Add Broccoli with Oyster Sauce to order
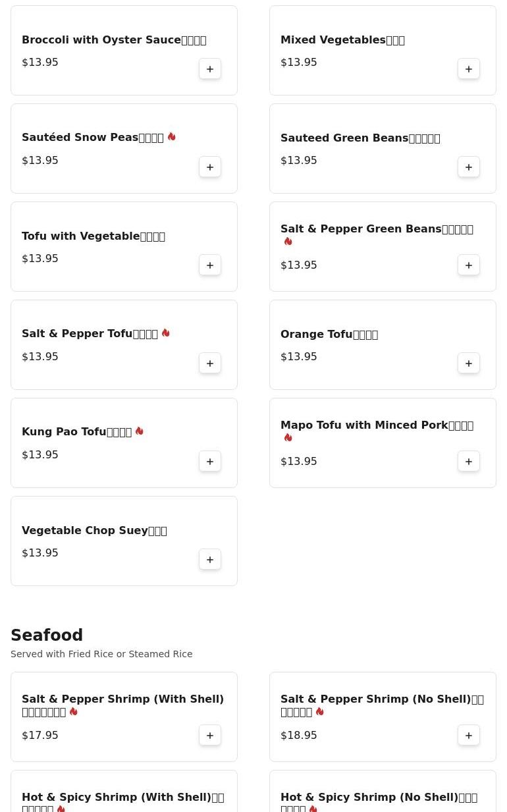Image resolution: width=507 pixels, height=812 pixels. (x=210, y=69)
